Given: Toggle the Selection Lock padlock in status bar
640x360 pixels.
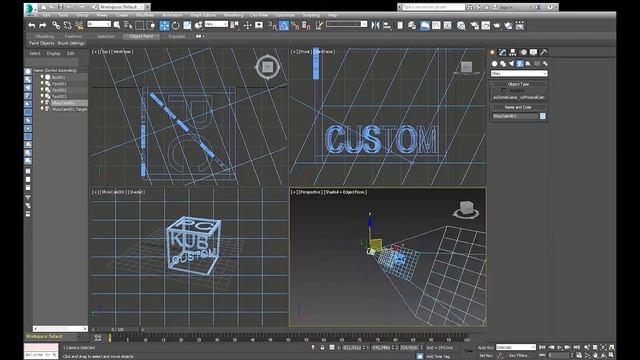Looking at the screenshot, I should click(322, 347).
